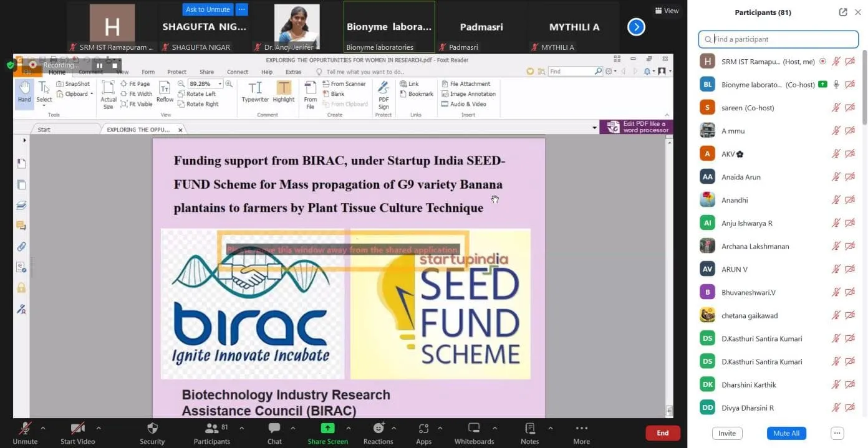Open the attachments paperclip panel in sidebar

click(x=21, y=246)
